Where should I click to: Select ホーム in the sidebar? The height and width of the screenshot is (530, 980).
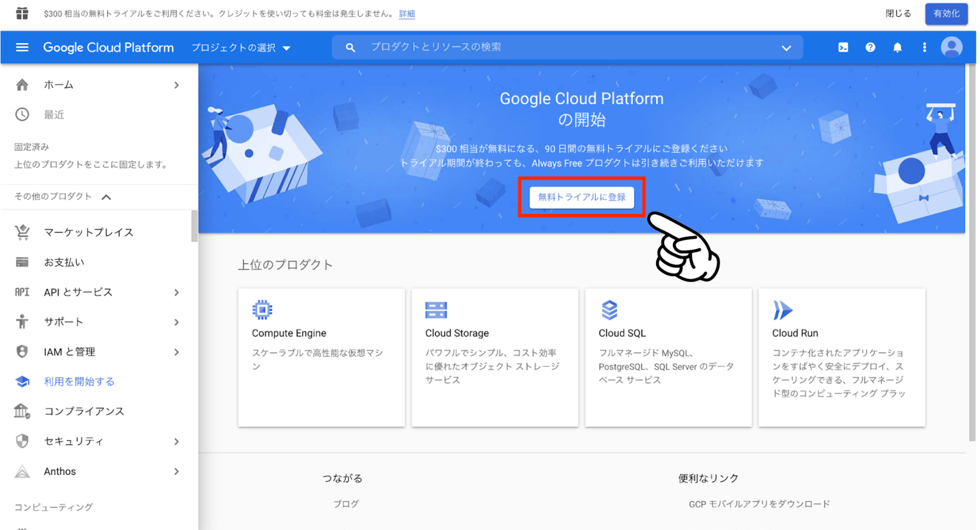click(x=58, y=85)
